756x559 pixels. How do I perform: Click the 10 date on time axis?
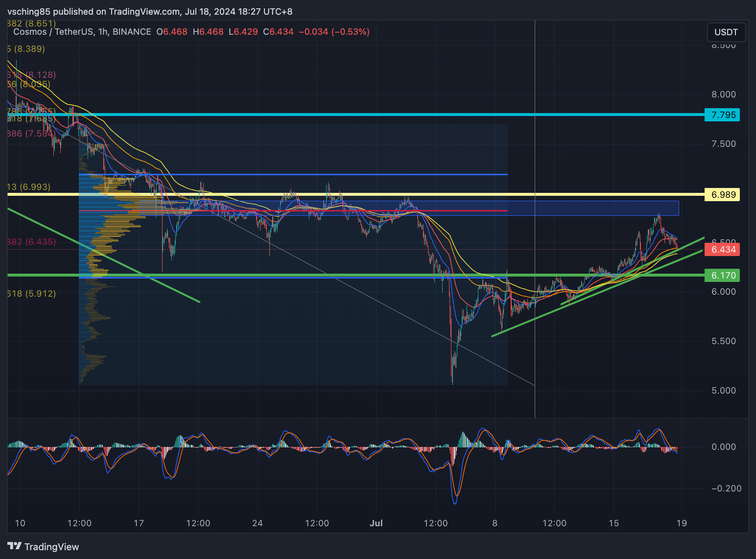(x=20, y=523)
